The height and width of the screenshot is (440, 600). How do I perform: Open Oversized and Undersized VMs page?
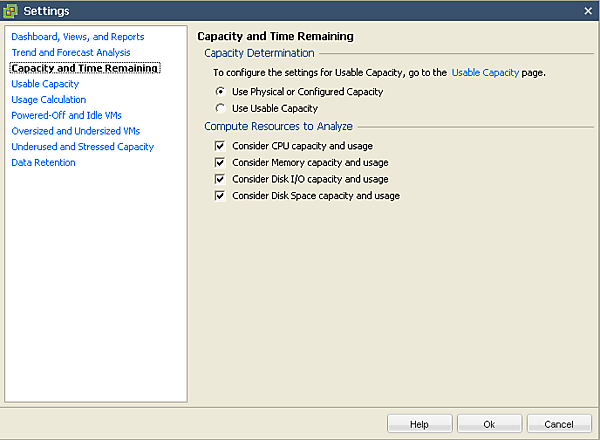[x=76, y=131]
